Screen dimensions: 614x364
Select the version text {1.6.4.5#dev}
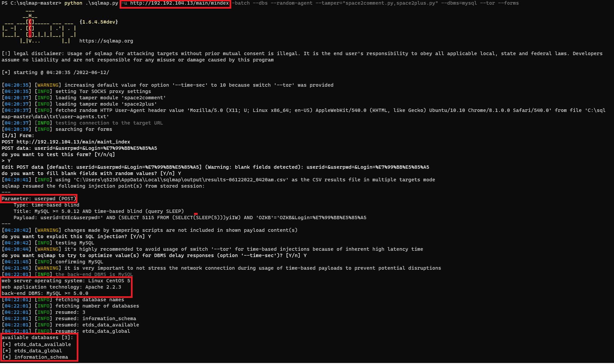(x=99, y=22)
